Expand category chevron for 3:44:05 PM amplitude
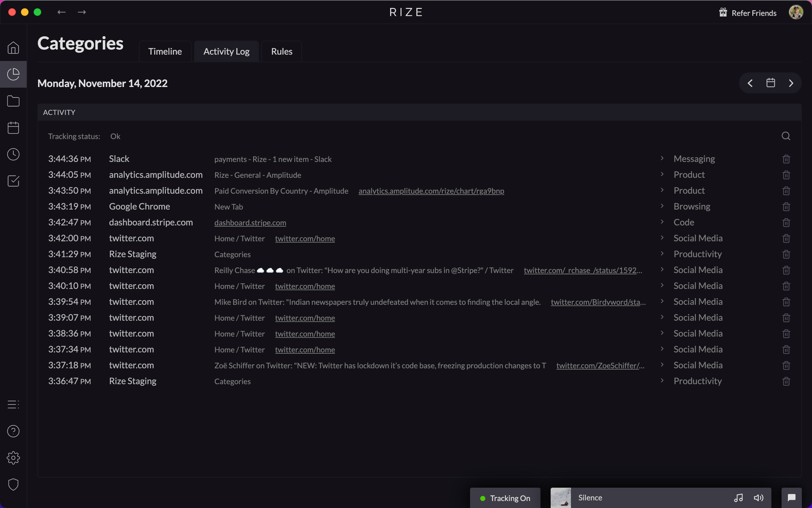Image resolution: width=812 pixels, height=508 pixels. point(662,174)
